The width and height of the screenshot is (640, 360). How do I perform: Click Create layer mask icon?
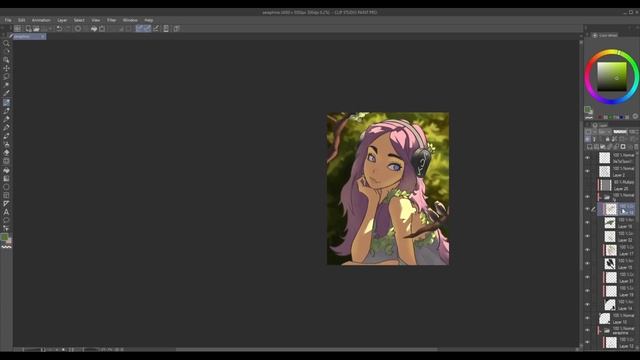(x=623, y=147)
